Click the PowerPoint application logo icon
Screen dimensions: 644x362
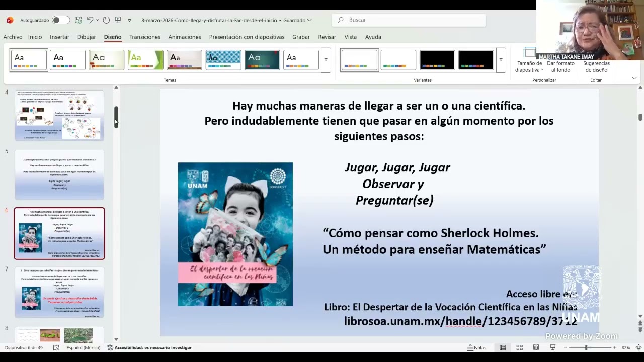click(x=10, y=20)
